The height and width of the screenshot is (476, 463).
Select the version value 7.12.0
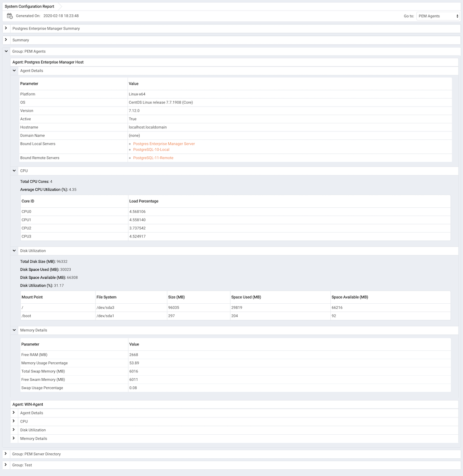pos(134,111)
